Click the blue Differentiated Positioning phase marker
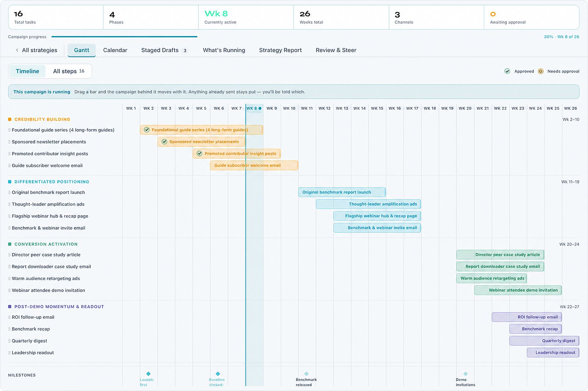Image resolution: width=588 pixels, height=391 pixels. [x=10, y=182]
